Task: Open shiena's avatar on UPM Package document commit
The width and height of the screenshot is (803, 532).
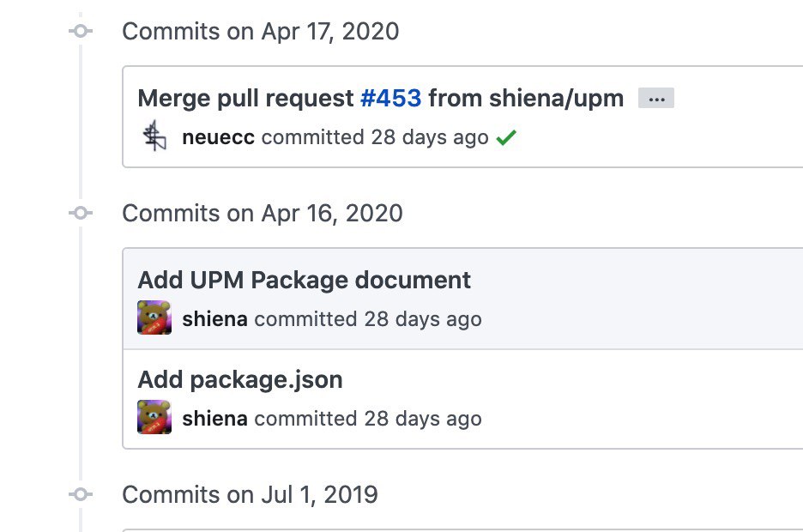Action: tap(154, 317)
